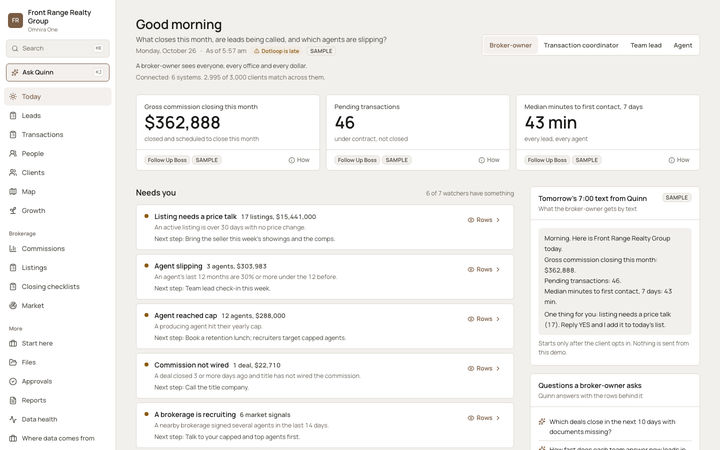Click the Growth sidebar icon
The image size is (720, 450).
[x=13, y=211]
